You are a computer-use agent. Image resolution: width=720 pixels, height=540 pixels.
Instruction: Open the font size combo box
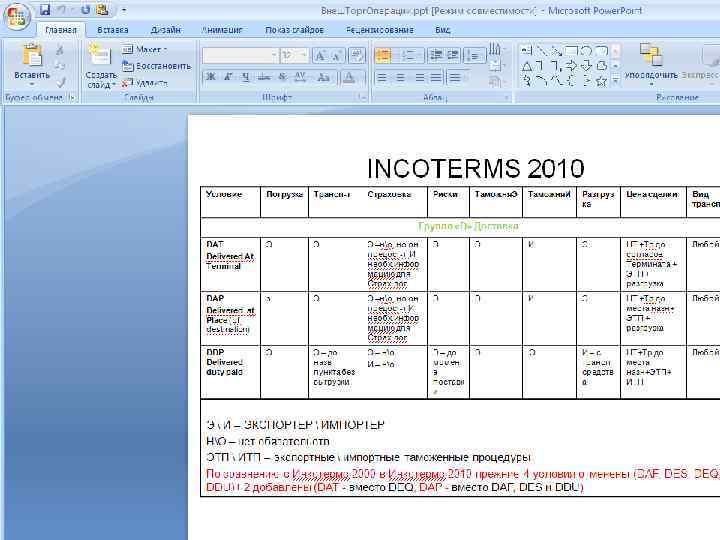tap(294, 56)
